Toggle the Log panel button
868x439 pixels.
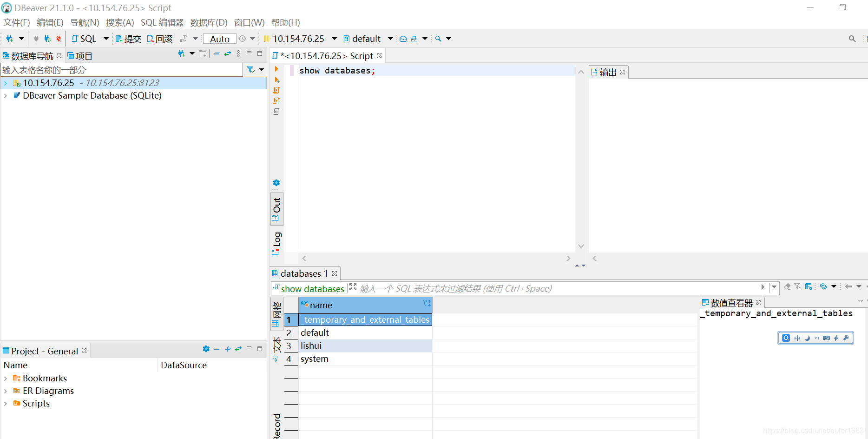[x=276, y=243]
